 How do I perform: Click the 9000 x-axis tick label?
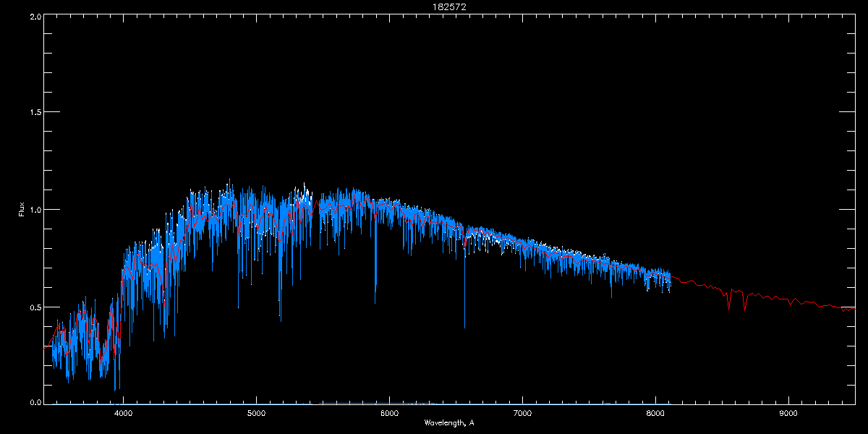click(x=788, y=413)
